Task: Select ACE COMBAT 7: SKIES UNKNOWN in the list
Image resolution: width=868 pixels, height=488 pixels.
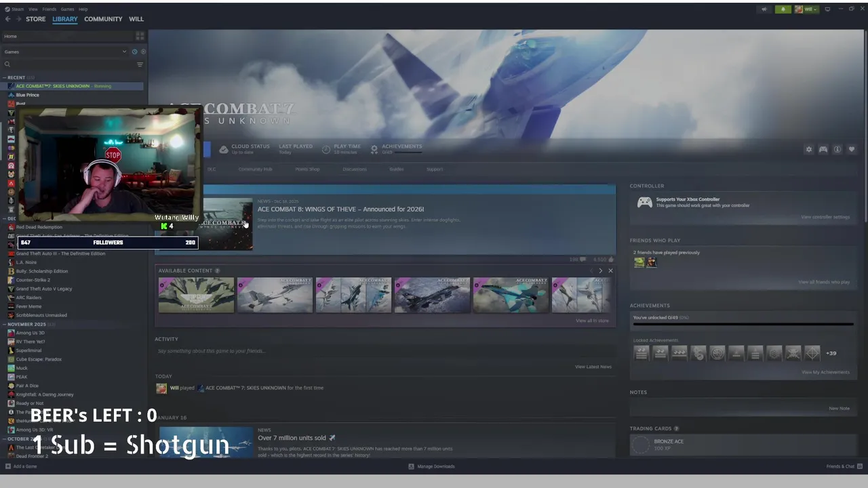Action: pyautogui.click(x=75, y=86)
